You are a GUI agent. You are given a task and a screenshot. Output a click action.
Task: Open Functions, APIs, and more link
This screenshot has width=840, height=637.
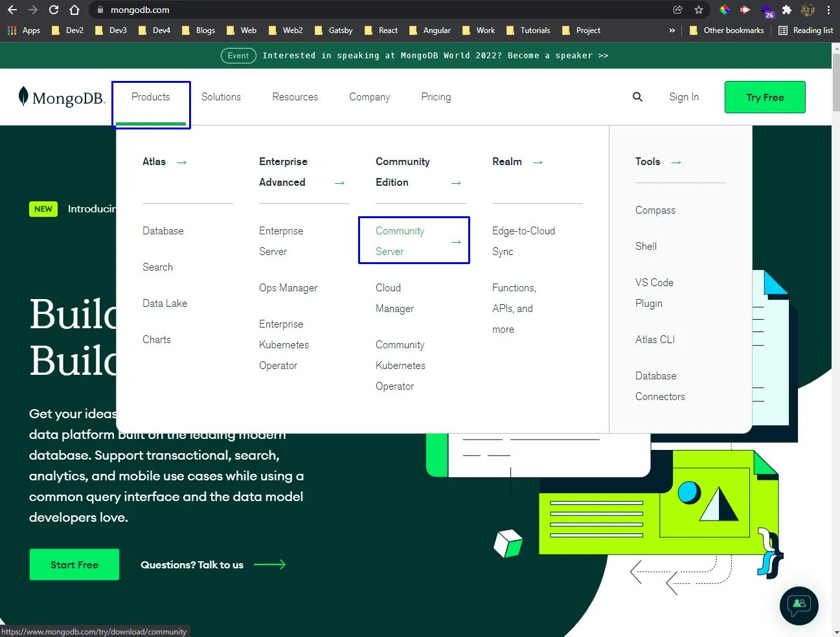(x=514, y=309)
